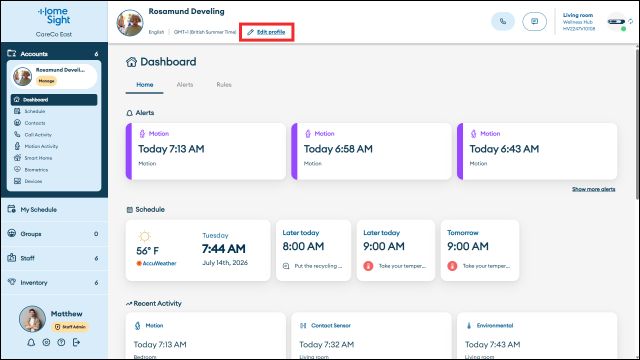Screen dimensions: 640x360
Task: Open the Inventory section
Action: (x=54, y=282)
